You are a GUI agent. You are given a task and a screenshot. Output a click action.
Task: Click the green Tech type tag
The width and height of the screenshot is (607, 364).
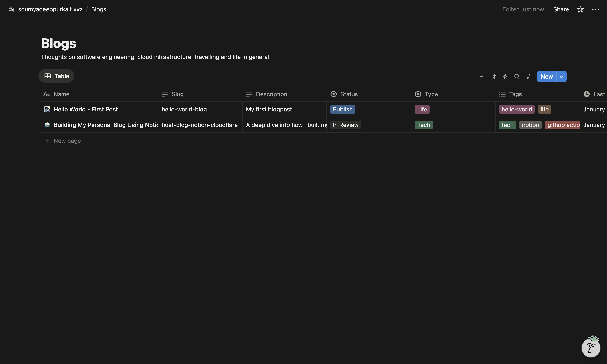pyautogui.click(x=424, y=125)
